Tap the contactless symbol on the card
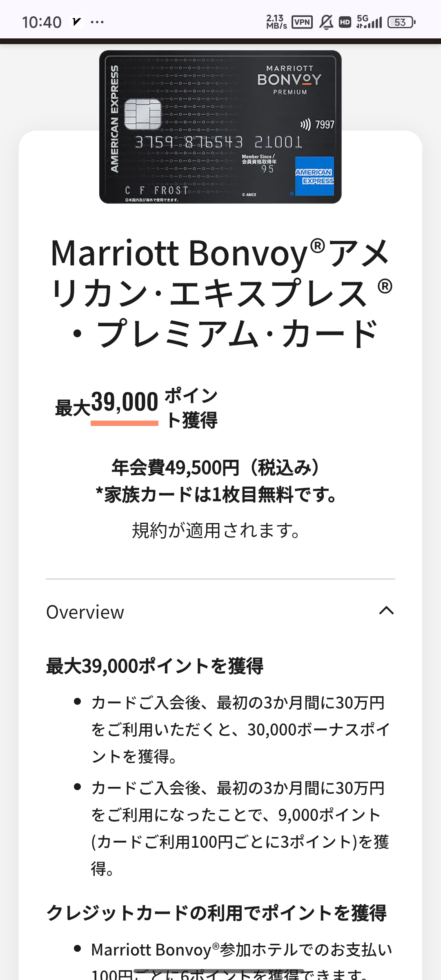The height and width of the screenshot is (980, 441). pos(305,124)
